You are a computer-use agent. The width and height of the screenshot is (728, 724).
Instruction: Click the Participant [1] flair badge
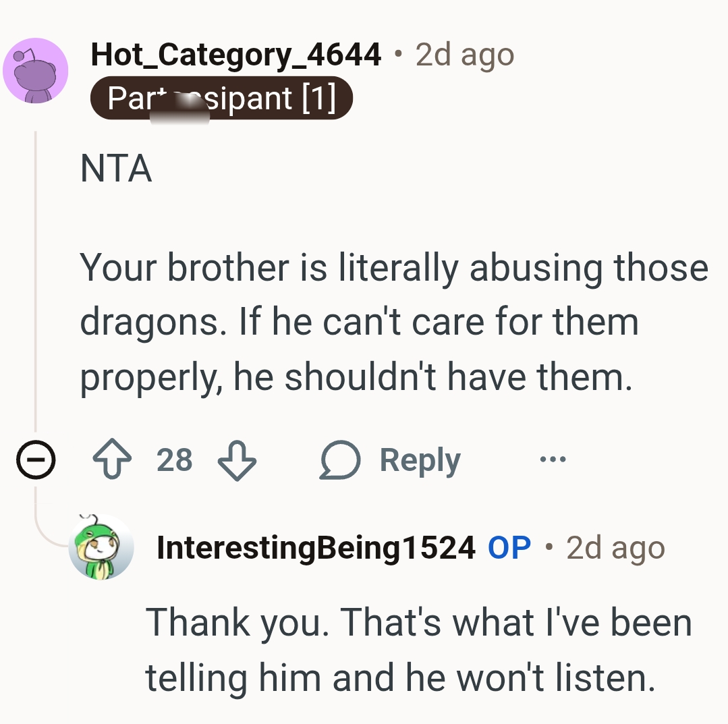(223, 99)
